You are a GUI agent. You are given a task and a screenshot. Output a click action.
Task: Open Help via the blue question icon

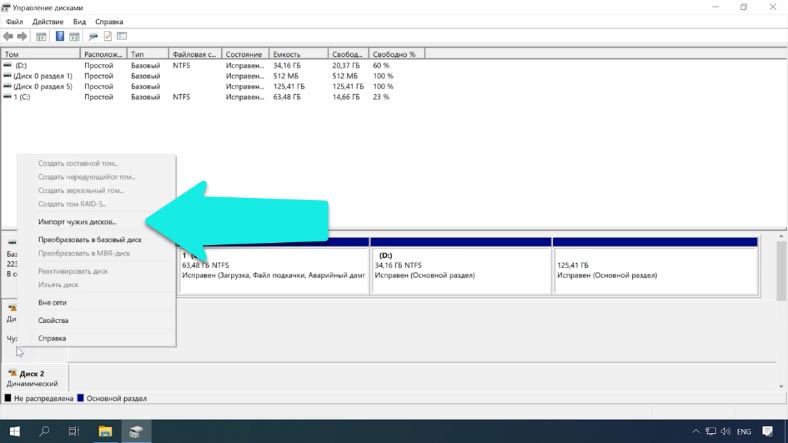(x=60, y=36)
